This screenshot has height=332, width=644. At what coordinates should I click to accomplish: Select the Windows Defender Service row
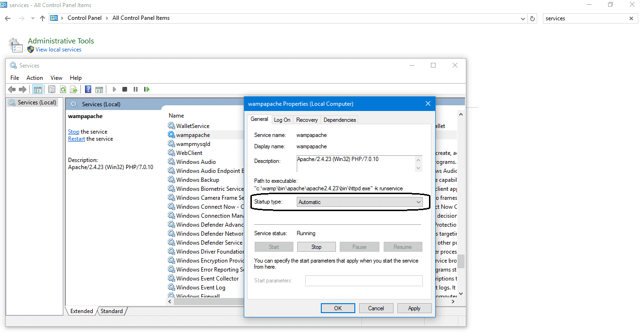(206, 243)
